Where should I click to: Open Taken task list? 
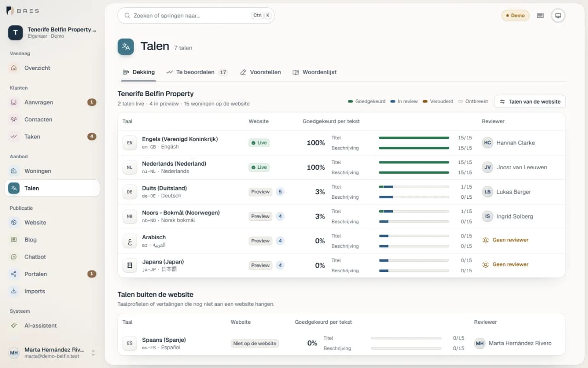tap(52, 137)
